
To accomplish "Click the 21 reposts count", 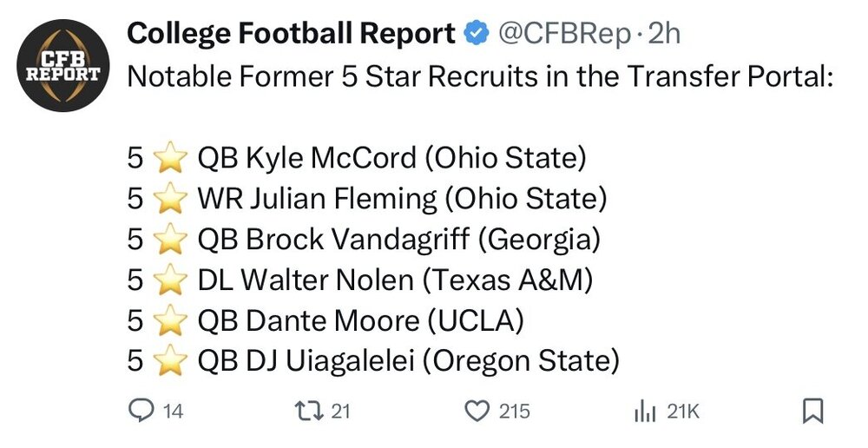I will pyautogui.click(x=341, y=412).
